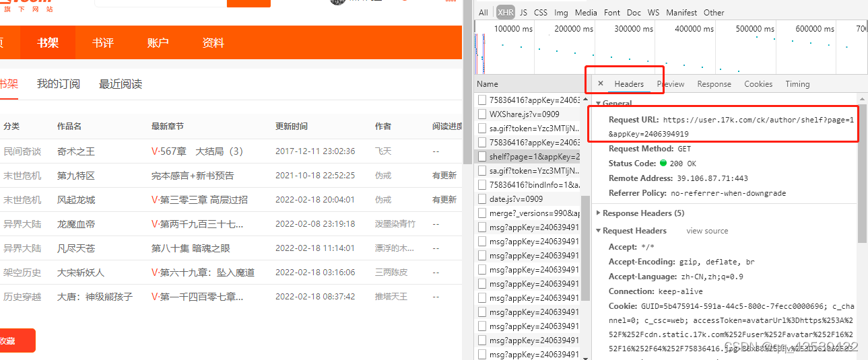
Task: Click author 三两陈皮
Action: 391,273
